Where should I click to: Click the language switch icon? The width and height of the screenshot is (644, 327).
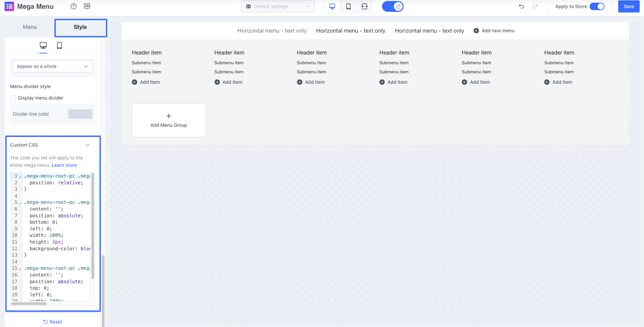(87, 6)
